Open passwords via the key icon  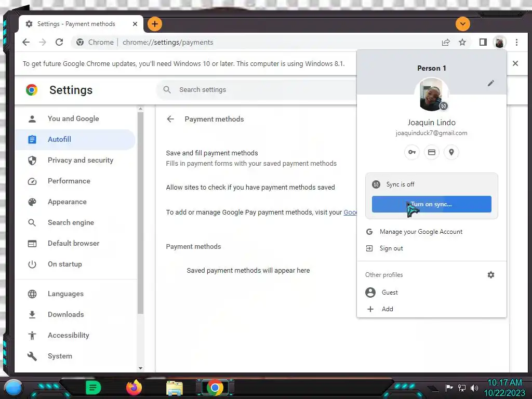(412, 152)
